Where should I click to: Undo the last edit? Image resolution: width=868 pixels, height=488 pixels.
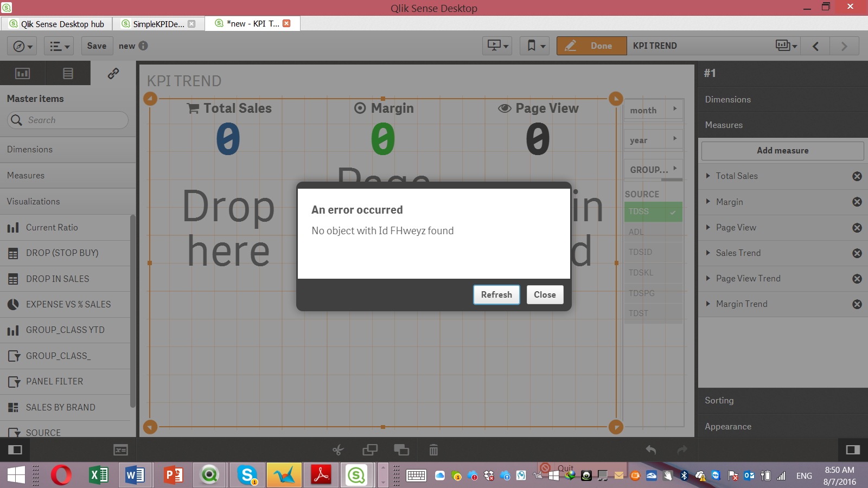click(651, 450)
